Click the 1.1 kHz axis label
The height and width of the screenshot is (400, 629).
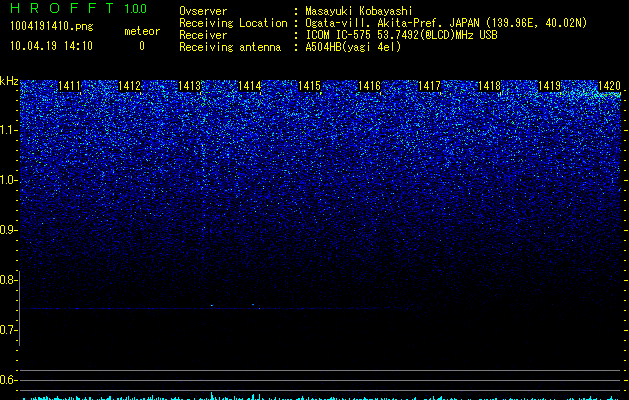7,130
